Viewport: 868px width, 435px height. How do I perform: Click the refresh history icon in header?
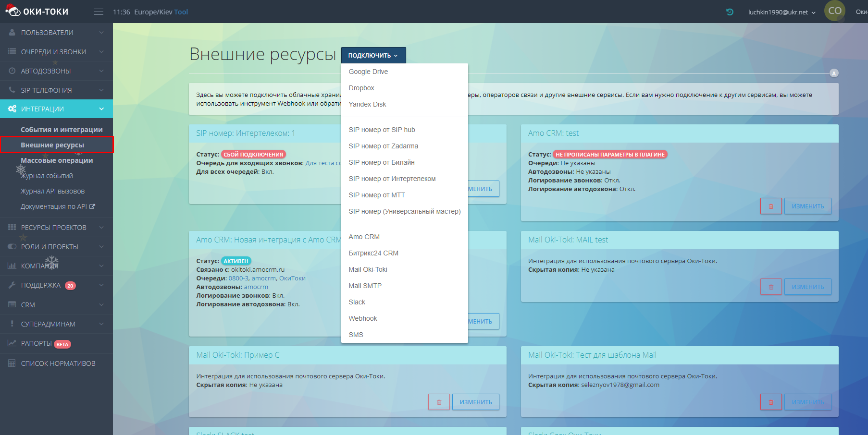[x=730, y=12]
